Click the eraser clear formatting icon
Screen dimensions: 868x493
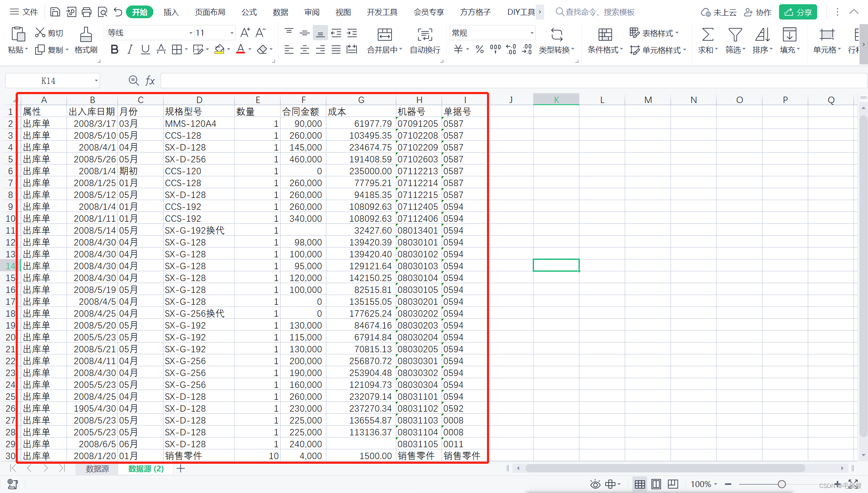pos(262,50)
